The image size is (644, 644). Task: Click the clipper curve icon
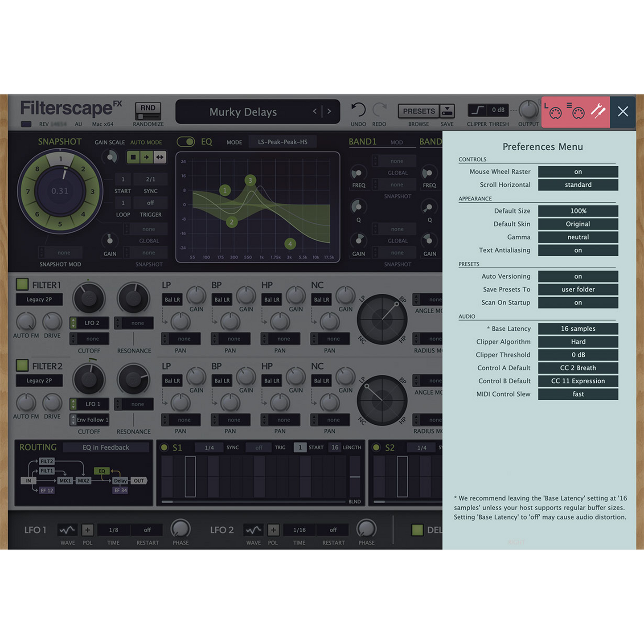(477, 110)
